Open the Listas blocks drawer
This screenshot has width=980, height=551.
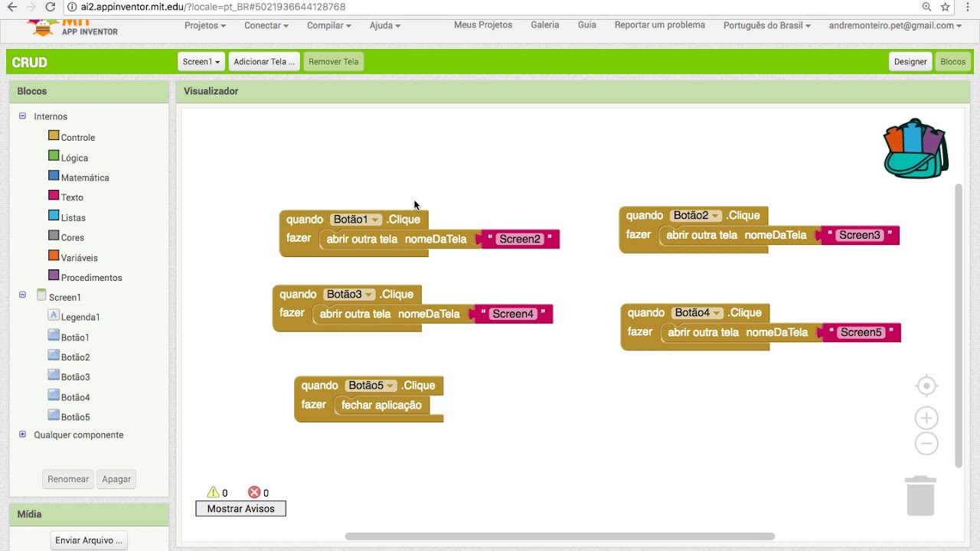pyautogui.click(x=73, y=218)
